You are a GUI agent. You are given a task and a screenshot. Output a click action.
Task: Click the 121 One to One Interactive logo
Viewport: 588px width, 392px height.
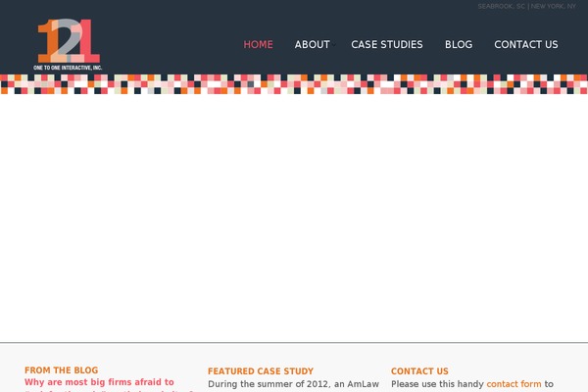(68, 44)
